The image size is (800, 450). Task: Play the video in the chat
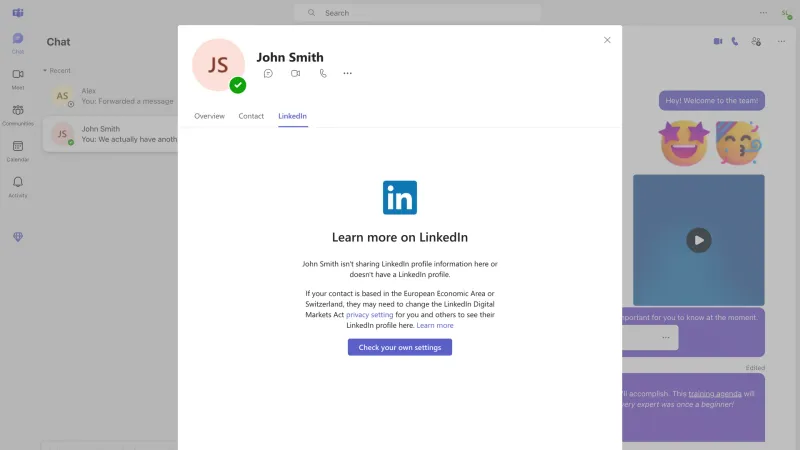pos(698,240)
